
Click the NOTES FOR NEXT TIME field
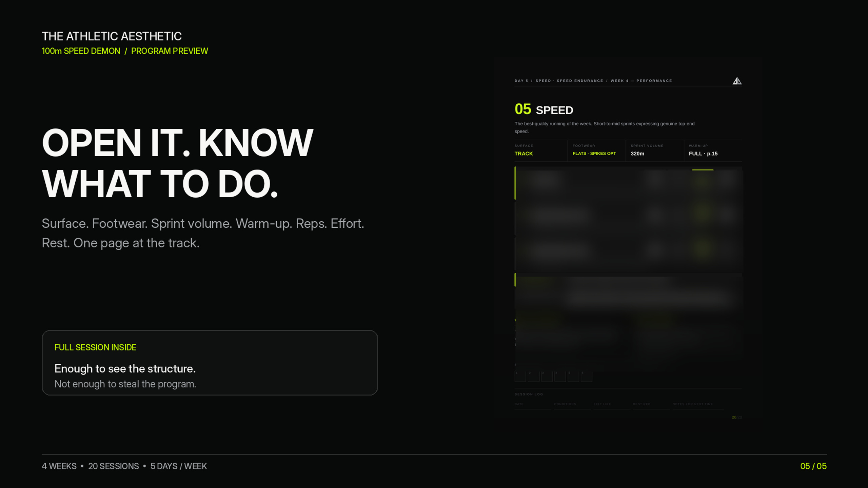[x=698, y=406]
